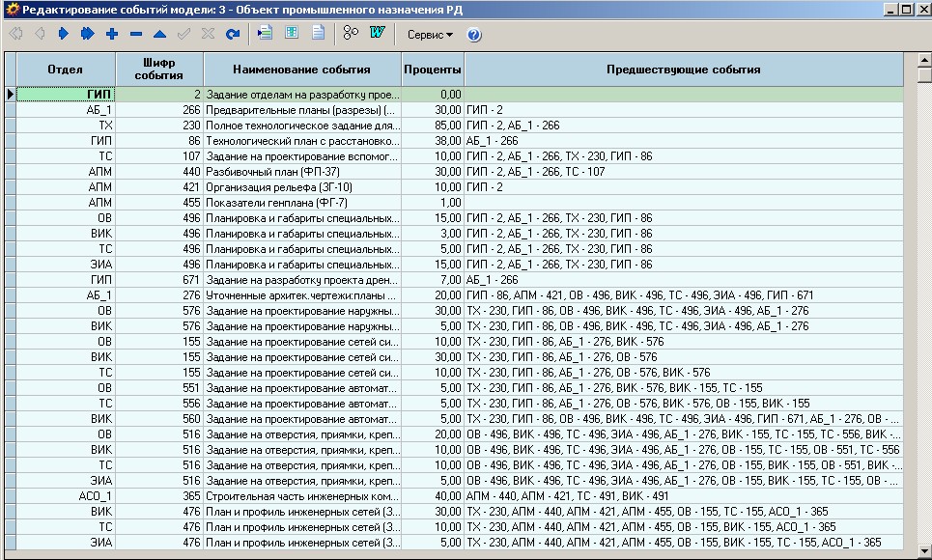The width and height of the screenshot is (932, 560).
Task: Click event code cell 365
Action: 159,496
